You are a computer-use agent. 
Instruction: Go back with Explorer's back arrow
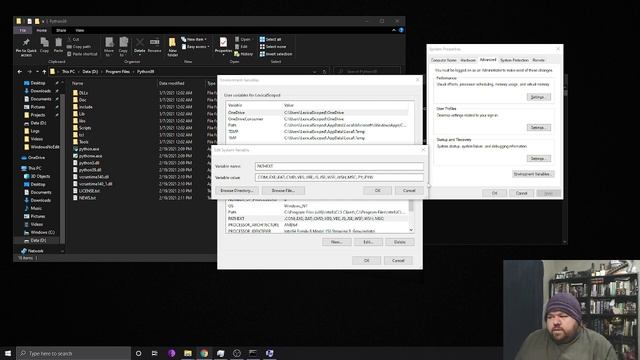(x=20, y=71)
